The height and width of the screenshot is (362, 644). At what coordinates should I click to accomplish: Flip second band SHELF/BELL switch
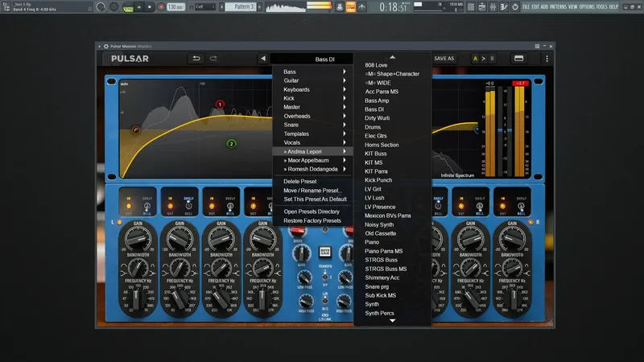click(188, 206)
